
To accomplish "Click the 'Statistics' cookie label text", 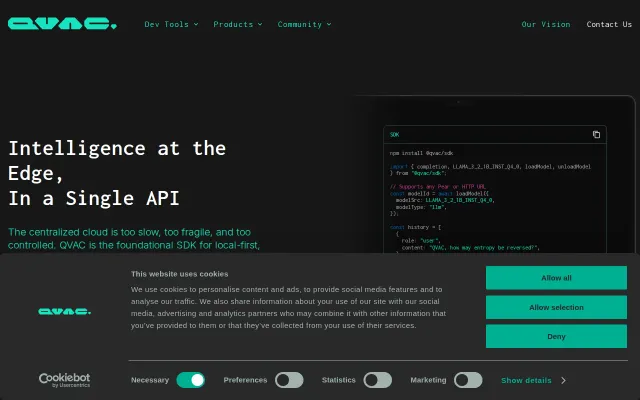I will click(x=338, y=380).
